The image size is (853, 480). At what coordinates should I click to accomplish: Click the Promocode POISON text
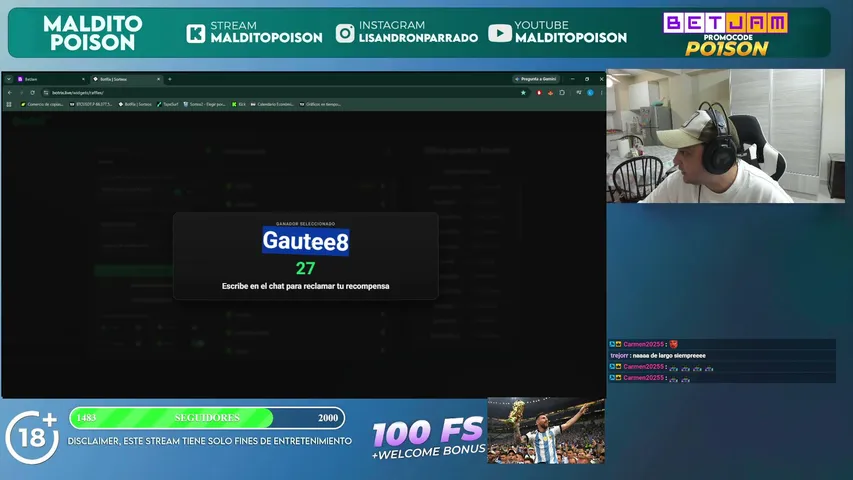click(727, 46)
